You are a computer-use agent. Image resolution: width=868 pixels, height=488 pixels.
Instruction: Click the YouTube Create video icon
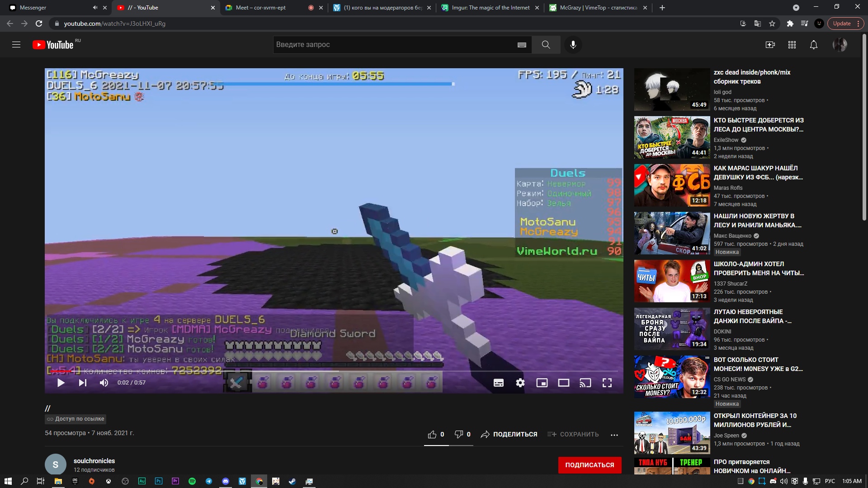pos(770,45)
